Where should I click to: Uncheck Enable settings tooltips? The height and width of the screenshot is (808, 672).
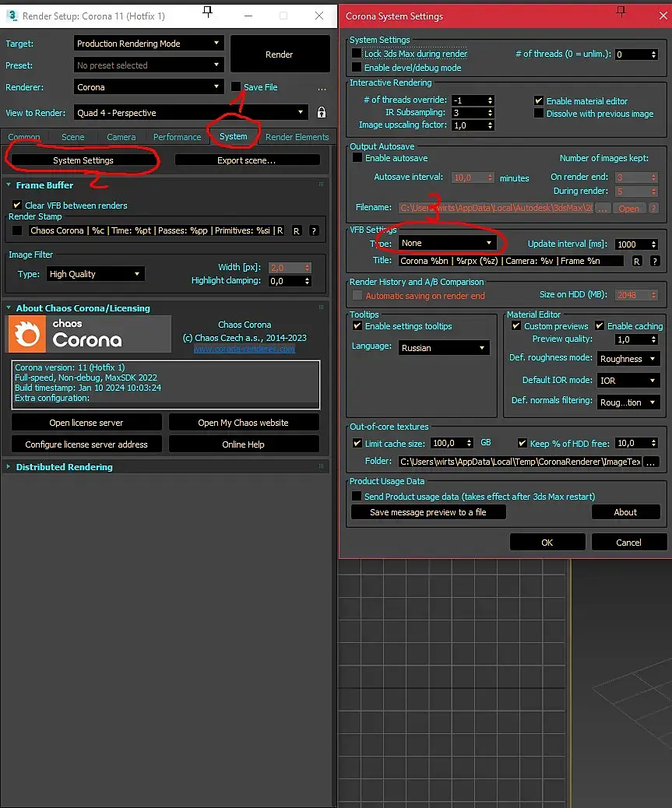[357, 325]
